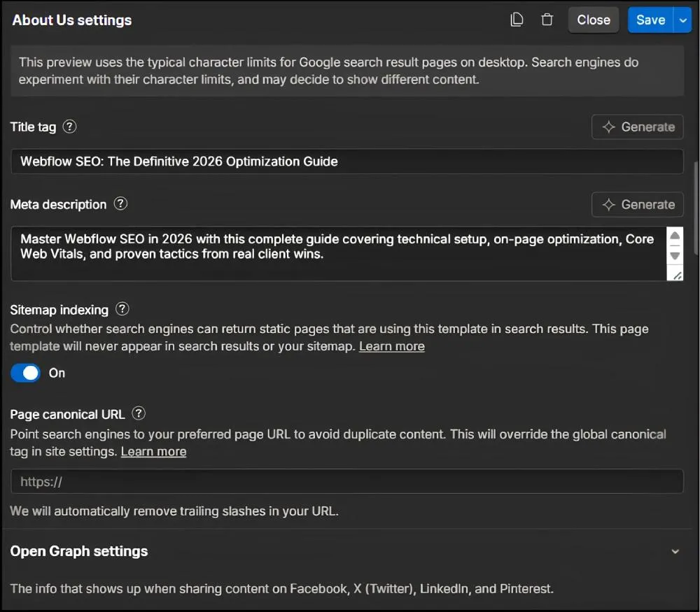
Task: Click the textarea resize handle icon
Action: [x=677, y=275]
